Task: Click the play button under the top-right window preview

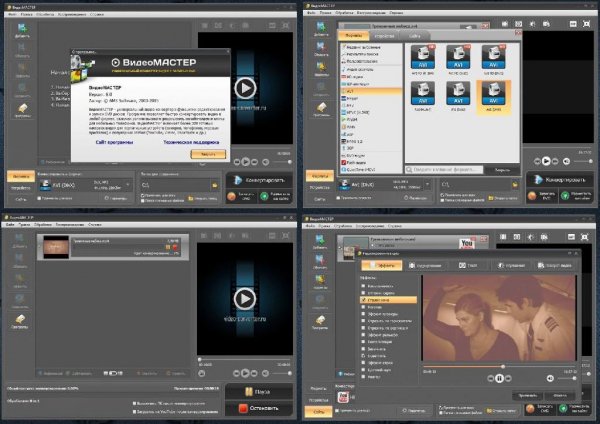Action: [546, 161]
